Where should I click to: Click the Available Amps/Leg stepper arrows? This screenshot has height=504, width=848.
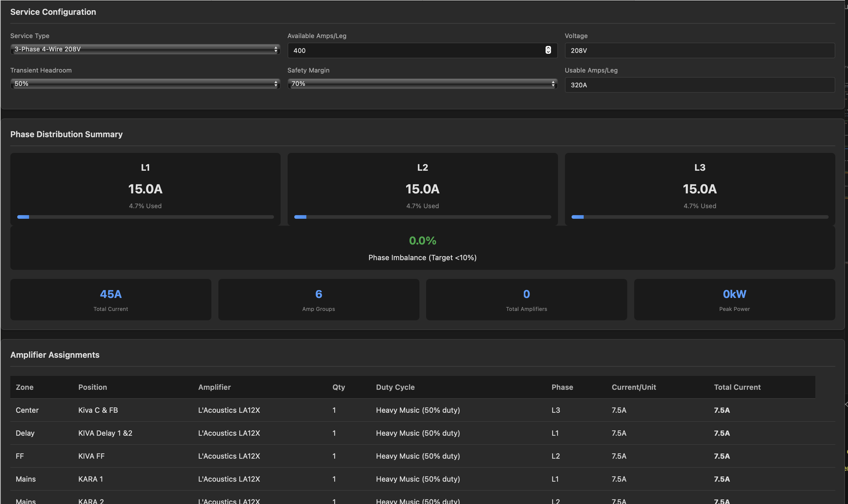(548, 50)
